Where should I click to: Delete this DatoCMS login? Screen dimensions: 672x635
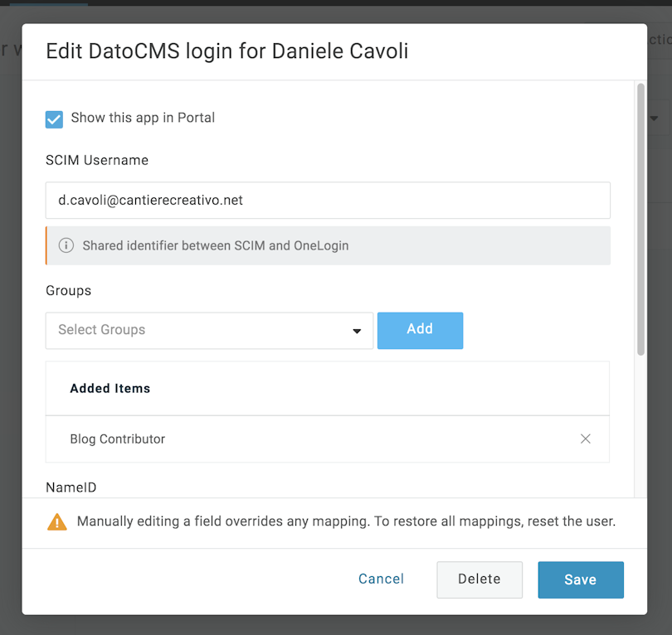click(x=480, y=579)
